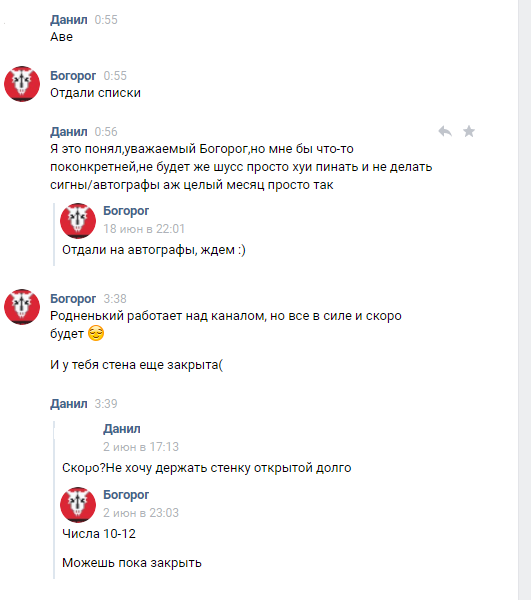Click the avatar in the quoted 18 июн message

[x=78, y=221]
